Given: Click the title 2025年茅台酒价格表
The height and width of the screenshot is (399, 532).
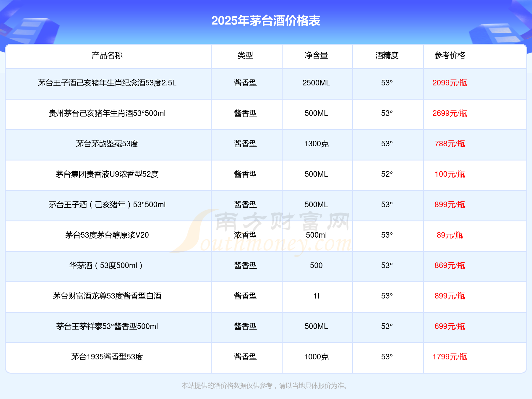Looking at the screenshot, I should (266, 21).
